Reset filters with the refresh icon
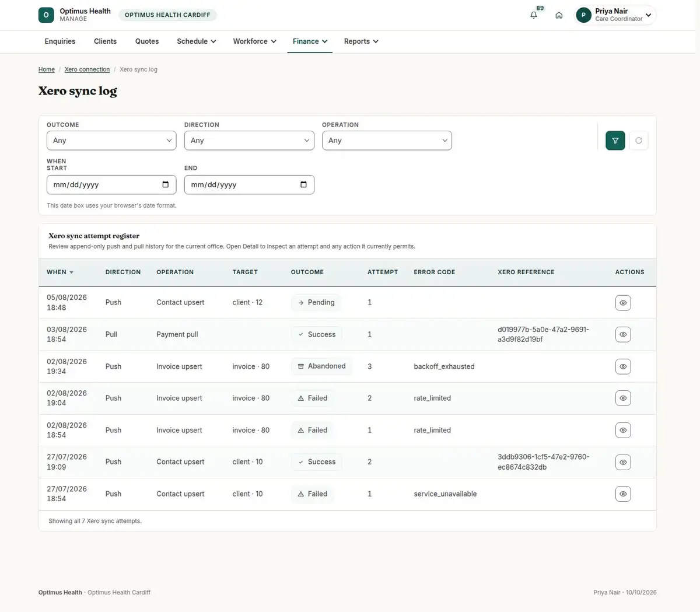This screenshot has width=700, height=612. pyautogui.click(x=639, y=141)
